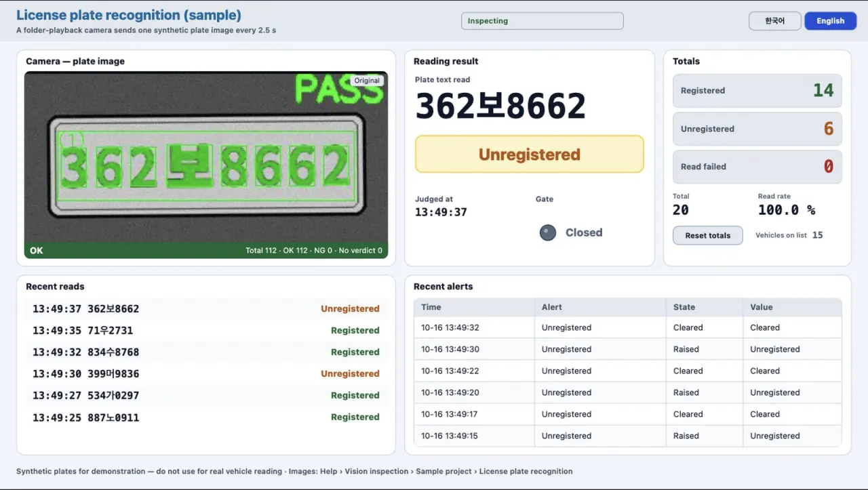Click the Closed gate label
Viewport: 868px width, 490px height.
click(584, 232)
